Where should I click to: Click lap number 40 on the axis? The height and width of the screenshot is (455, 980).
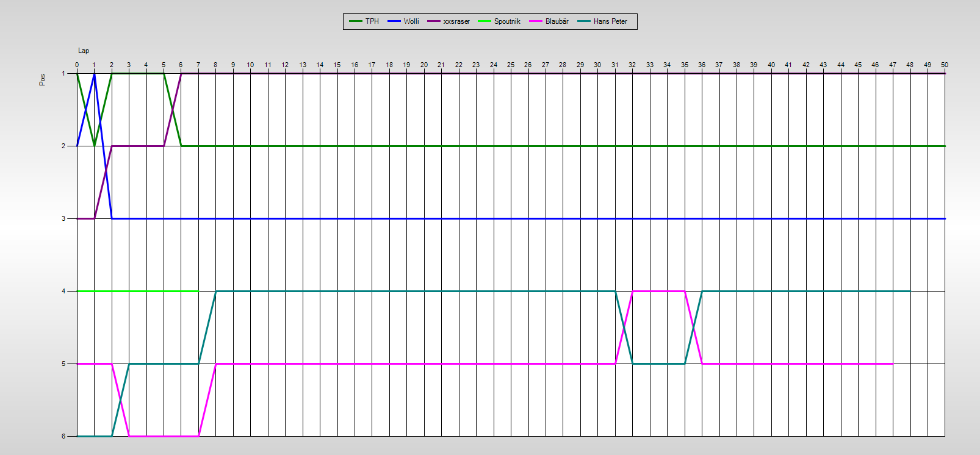tap(771, 65)
